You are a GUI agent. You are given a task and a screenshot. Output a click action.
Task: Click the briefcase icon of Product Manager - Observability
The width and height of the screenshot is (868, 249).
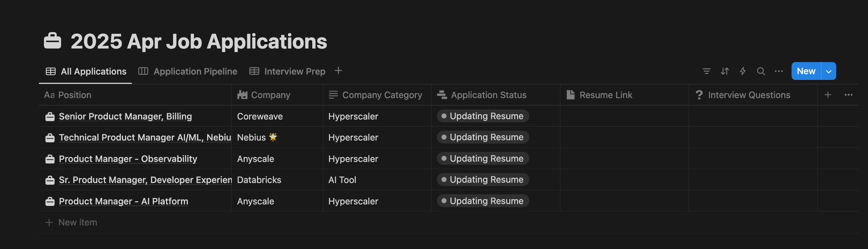click(50, 159)
